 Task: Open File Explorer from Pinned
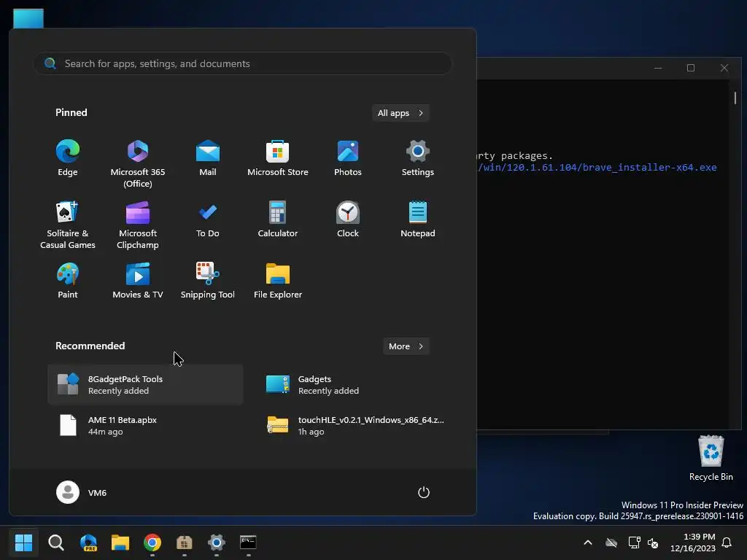(x=278, y=281)
